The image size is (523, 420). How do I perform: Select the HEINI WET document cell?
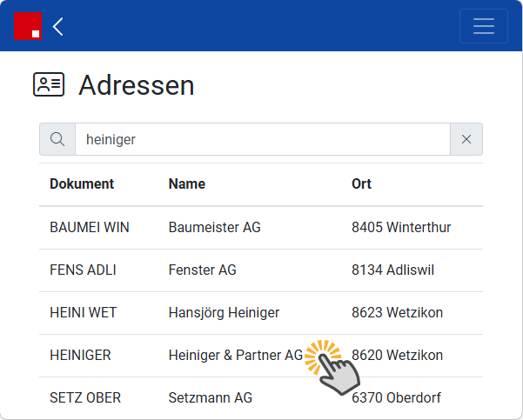tap(83, 313)
